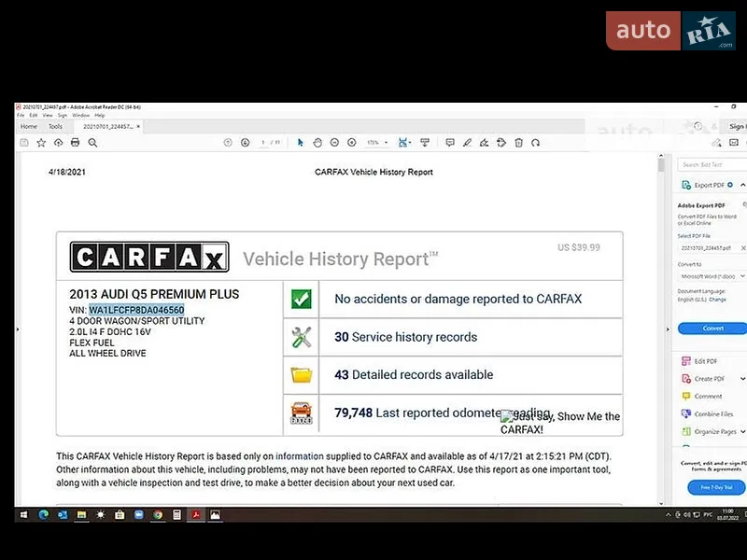
Task: Change document language link
Action: coord(717,300)
